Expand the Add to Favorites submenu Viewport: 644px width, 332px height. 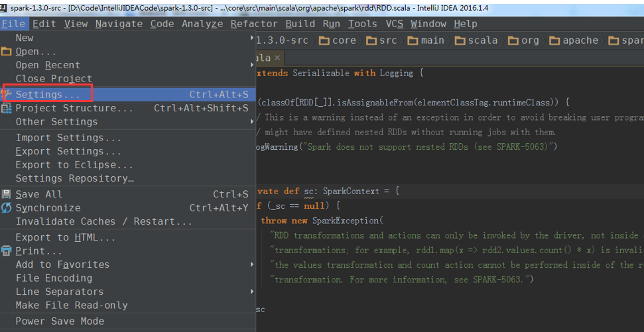coord(128,264)
